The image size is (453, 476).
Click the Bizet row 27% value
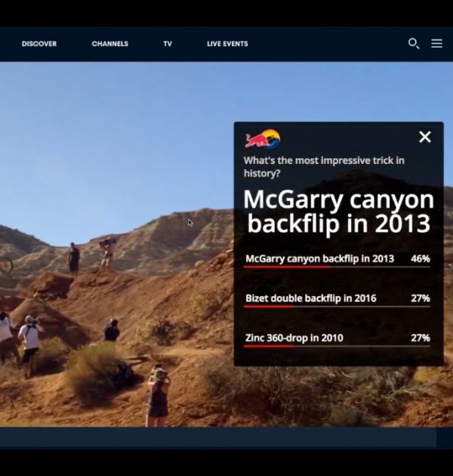tap(421, 298)
